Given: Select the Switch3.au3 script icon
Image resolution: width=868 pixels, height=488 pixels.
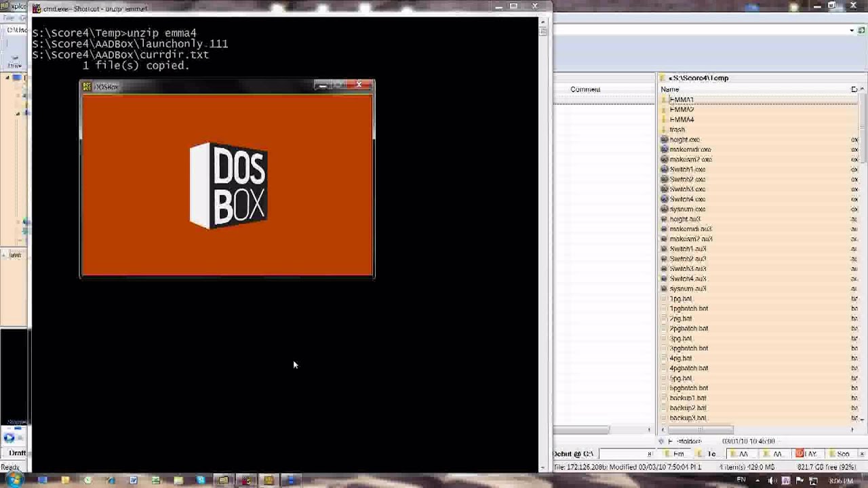Looking at the screenshot, I should (x=665, y=269).
